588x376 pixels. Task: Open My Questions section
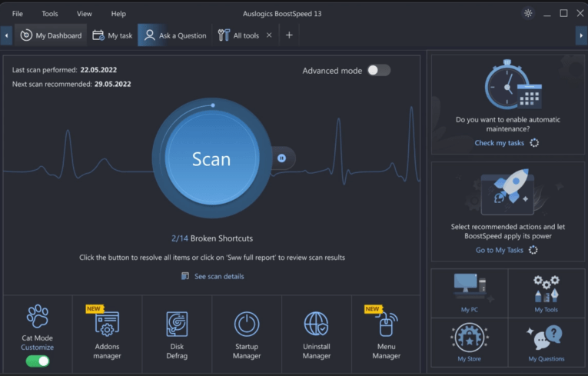[546, 341]
